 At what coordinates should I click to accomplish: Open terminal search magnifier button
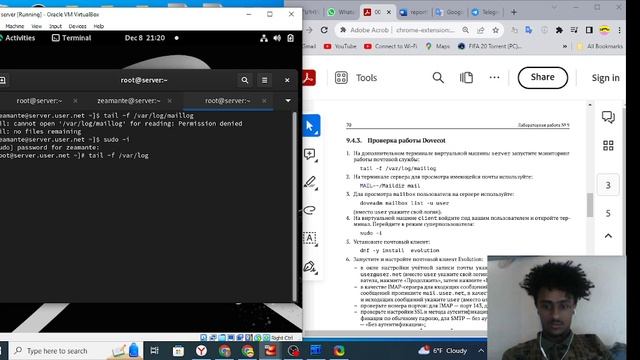pyautogui.click(x=244, y=80)
